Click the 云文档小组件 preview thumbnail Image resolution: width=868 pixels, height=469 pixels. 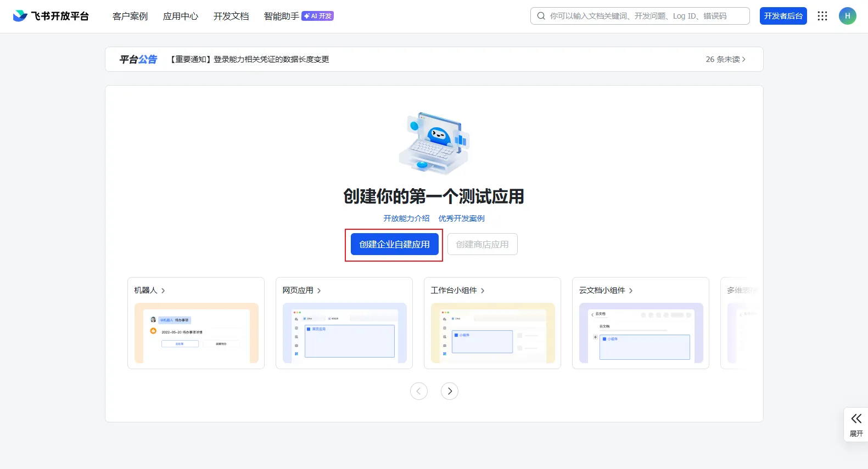pos(641,332)
